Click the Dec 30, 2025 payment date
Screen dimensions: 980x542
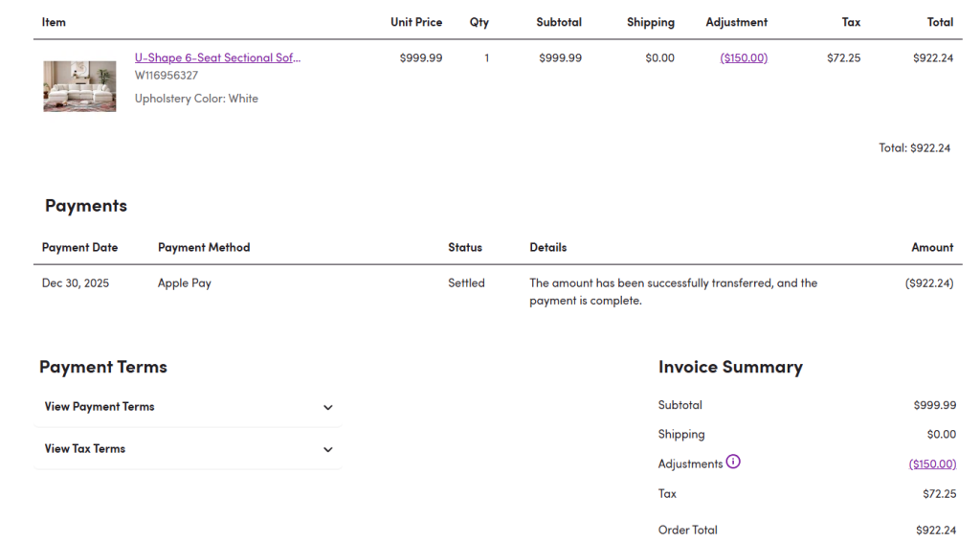pyautogui.click(x=76, y=283)
